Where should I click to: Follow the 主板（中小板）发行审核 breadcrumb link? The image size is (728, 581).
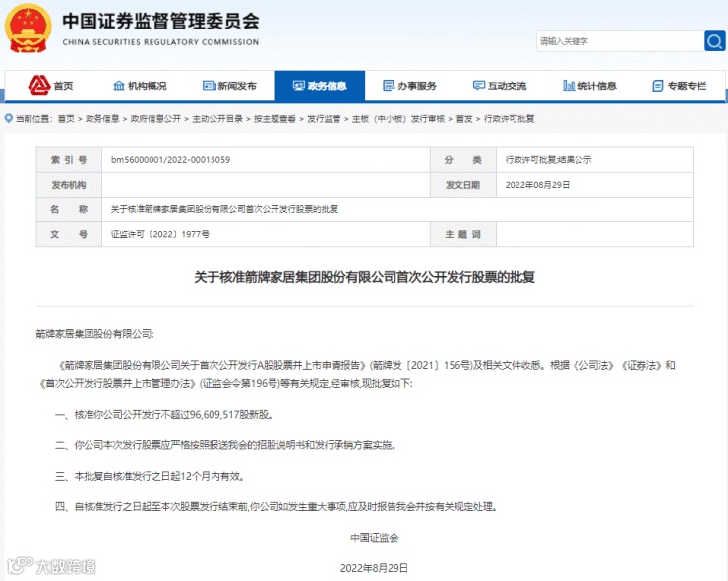point(398,119)
